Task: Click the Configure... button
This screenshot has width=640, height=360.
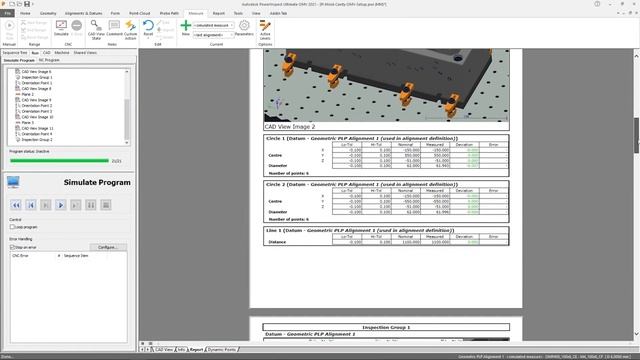Action: (x=108, y=247)
